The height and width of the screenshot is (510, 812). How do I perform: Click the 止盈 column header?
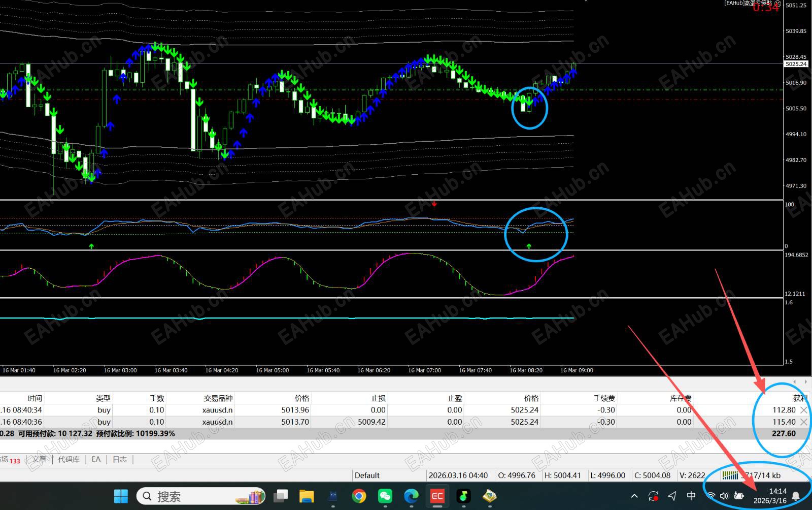[455, 398]
